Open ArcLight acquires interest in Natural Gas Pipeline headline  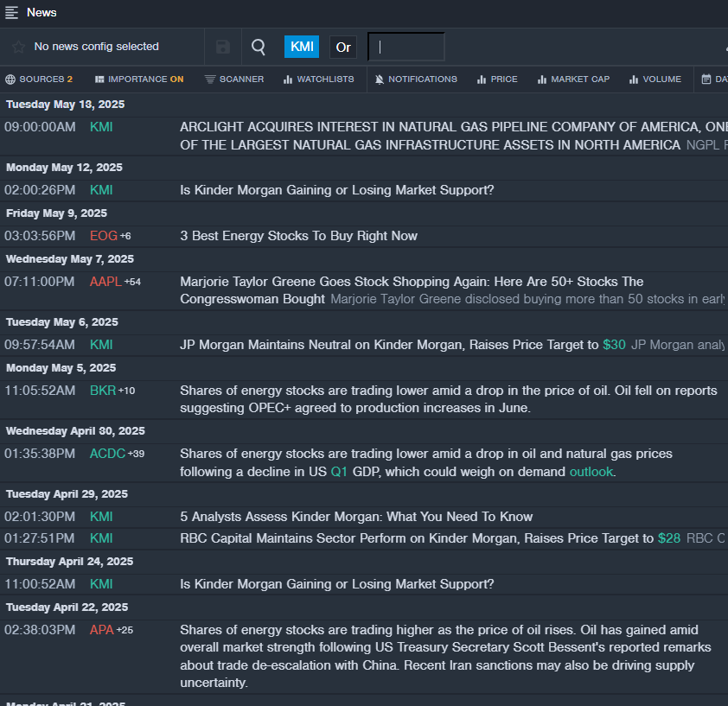[x=454, y=136]
